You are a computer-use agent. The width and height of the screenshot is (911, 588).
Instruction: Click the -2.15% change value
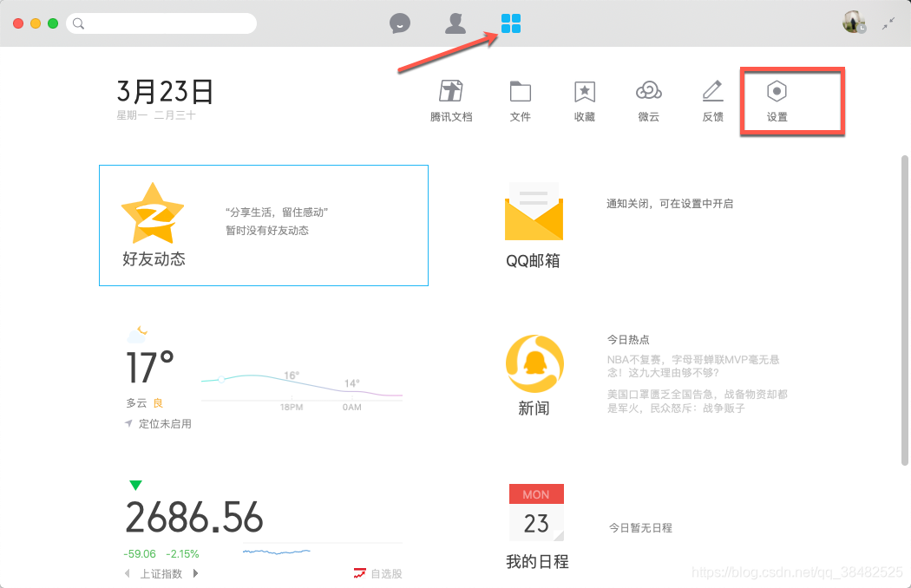click(x=182, y=553)
